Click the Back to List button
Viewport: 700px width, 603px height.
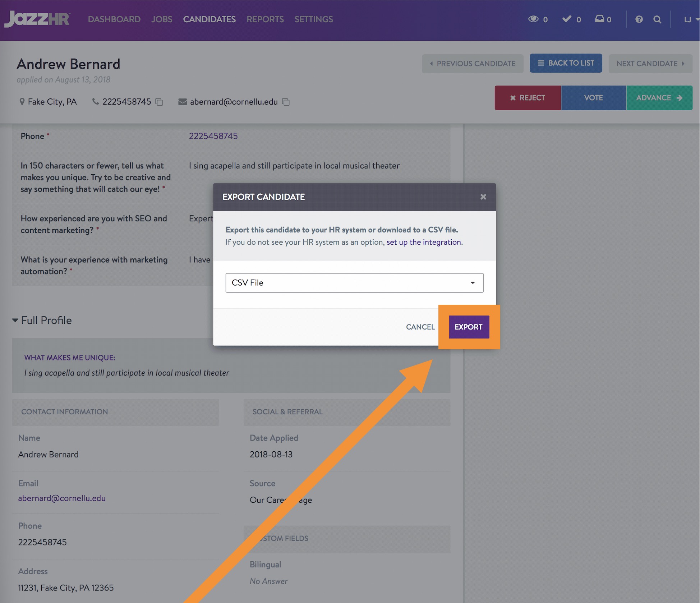(x=566, y=63)
